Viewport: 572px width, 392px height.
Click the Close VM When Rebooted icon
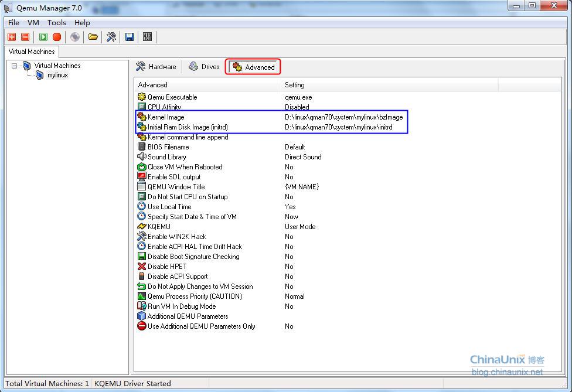142,166
